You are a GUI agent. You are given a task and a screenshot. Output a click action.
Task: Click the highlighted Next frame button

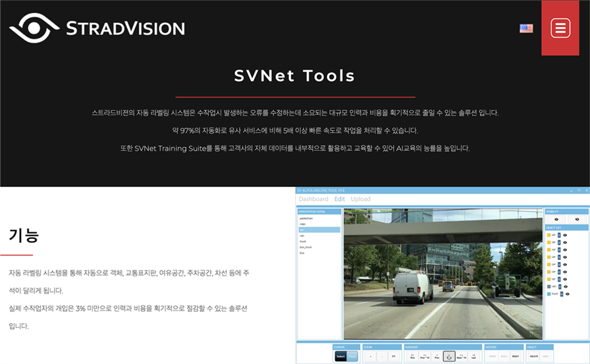[449, 356]
